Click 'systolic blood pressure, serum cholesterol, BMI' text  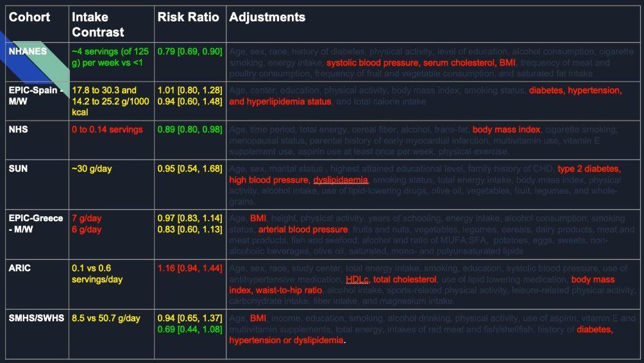(421, 63)
